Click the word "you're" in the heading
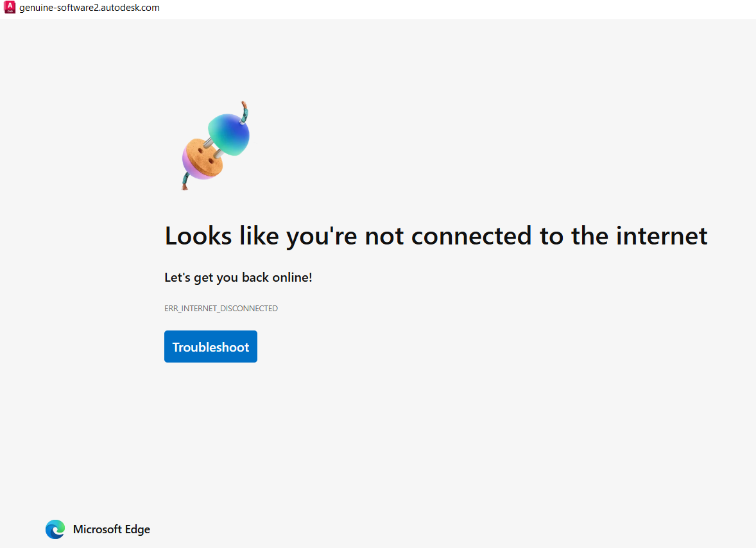Screen dimensions: 756x548 coord(322,236)
